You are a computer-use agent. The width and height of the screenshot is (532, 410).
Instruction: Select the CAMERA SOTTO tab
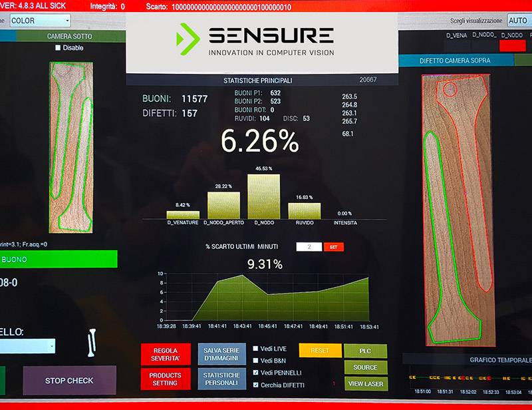click(71, 37)
